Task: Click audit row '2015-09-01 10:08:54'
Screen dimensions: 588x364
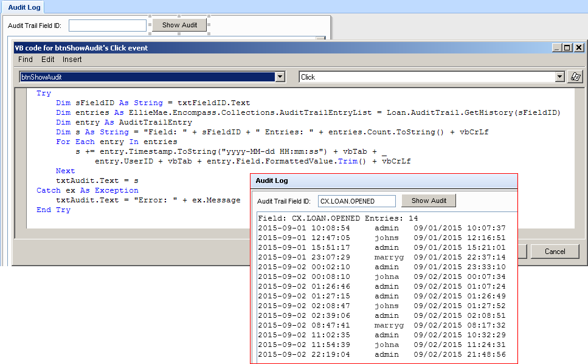Action: click(382, 228)
